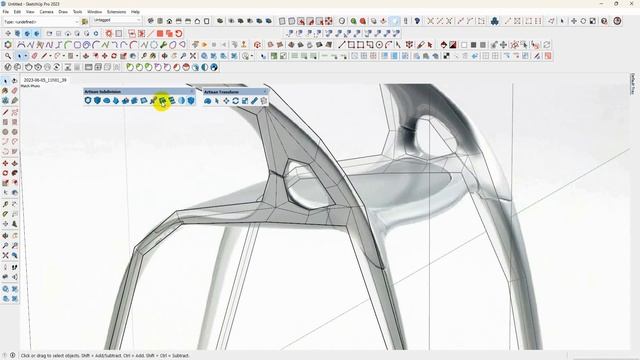
Task: Click the red circular arrow icon in second toolbar row
Action: (x=179, y=33)
